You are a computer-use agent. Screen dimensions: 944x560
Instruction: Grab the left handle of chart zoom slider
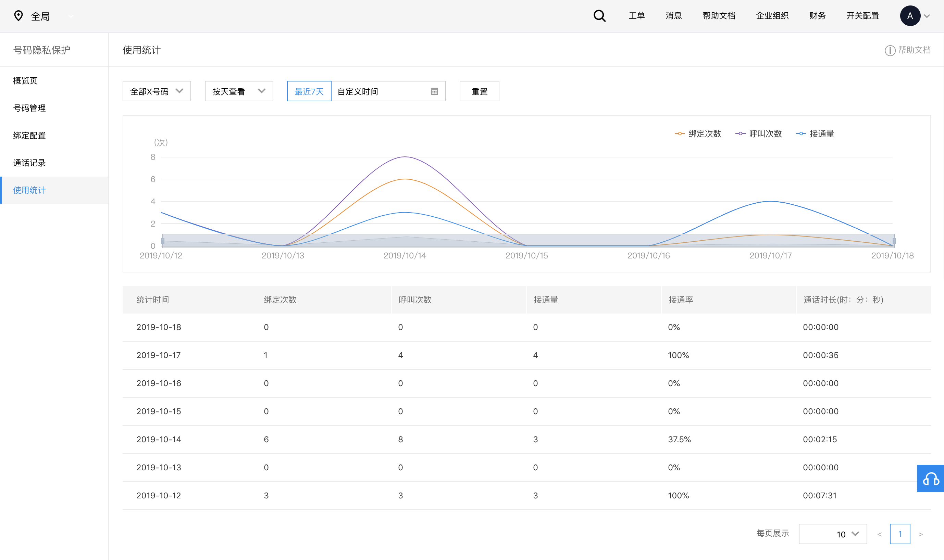coord(163,241)
